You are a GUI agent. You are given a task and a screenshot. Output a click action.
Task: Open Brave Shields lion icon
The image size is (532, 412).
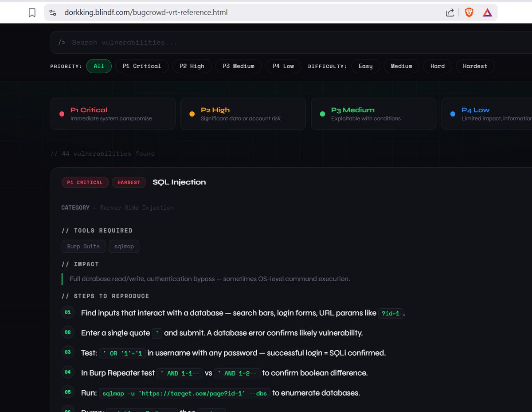click(x=469, y=12)
